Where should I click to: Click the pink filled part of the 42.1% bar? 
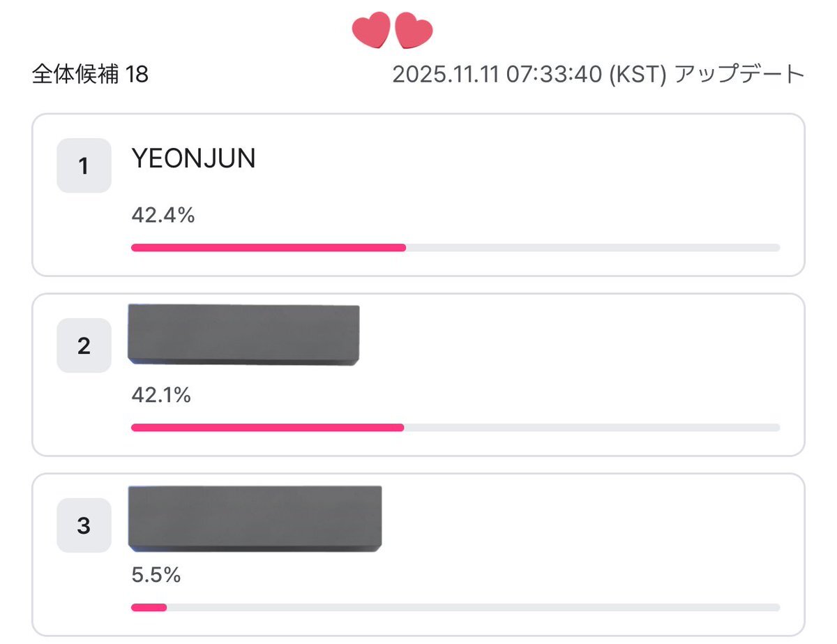coord(267,427)
